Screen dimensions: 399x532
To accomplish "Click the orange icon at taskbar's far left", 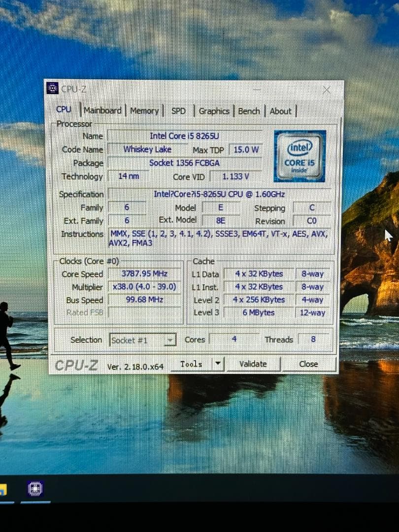I will pyautogui.click(x=3, y=488).
